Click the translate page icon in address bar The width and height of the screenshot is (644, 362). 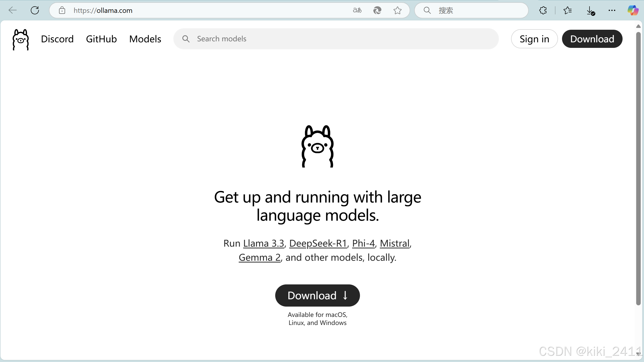click(x=357, y=10)
